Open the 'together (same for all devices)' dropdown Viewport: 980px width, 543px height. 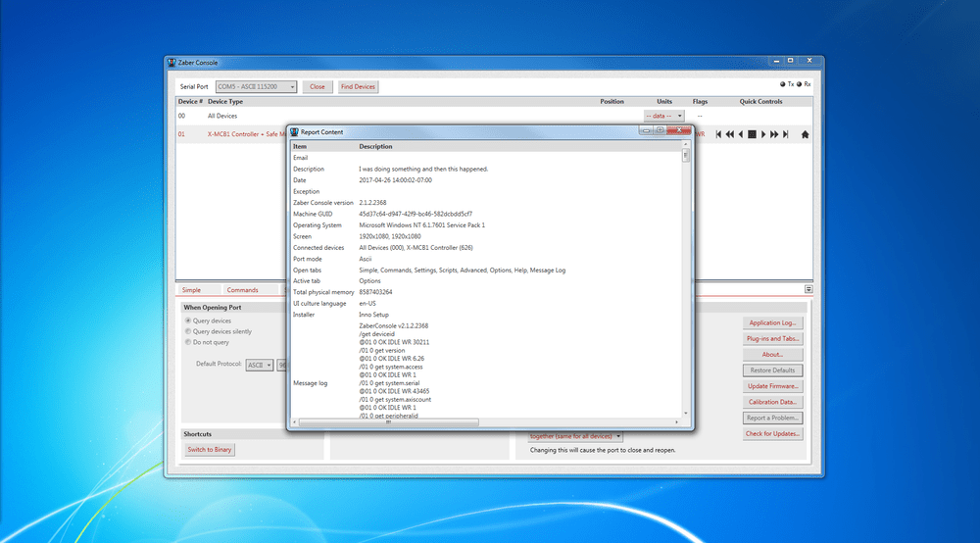pos(575,436)
